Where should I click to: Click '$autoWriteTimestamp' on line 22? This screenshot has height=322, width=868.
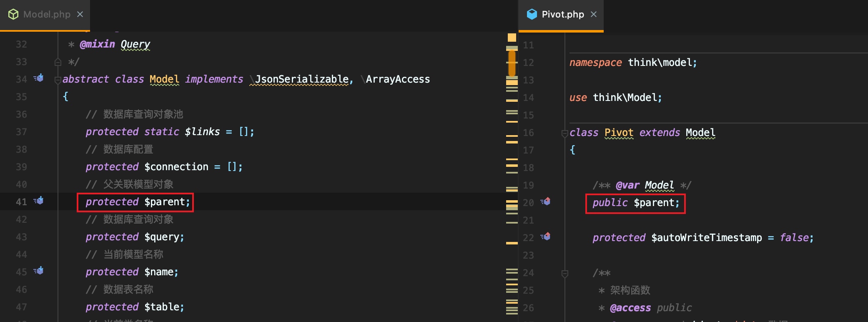click(x=707, y=238)
